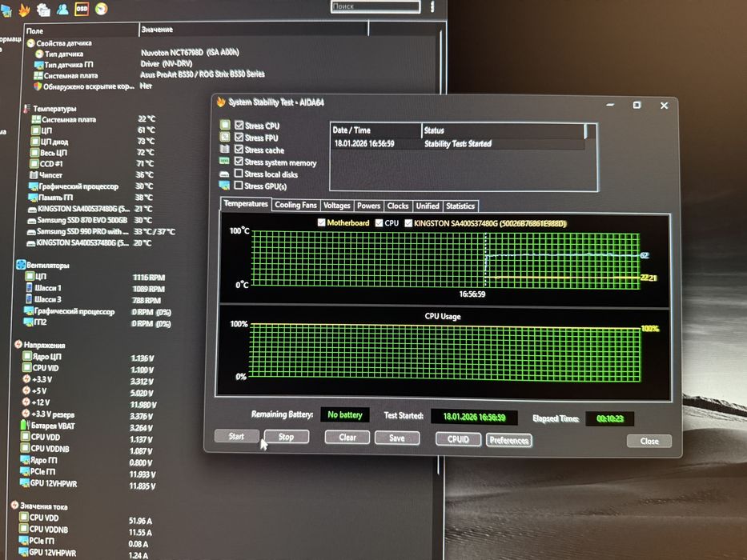The height and width of the screenshot is (560, 747).
Task: Click the GPU 12VHPWR voltage icon
Action: pyautogui.click(x=24, y=483)
